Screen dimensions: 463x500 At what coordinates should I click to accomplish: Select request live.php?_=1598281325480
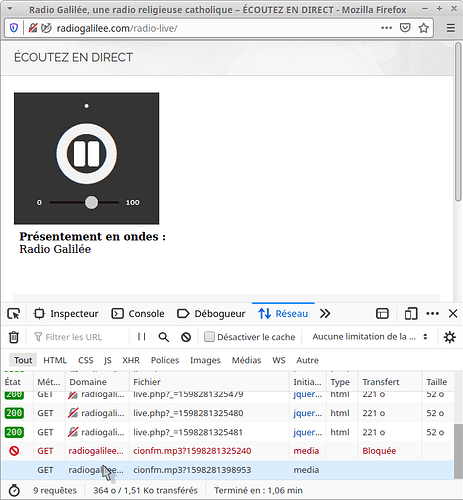[x=227, y=413]
